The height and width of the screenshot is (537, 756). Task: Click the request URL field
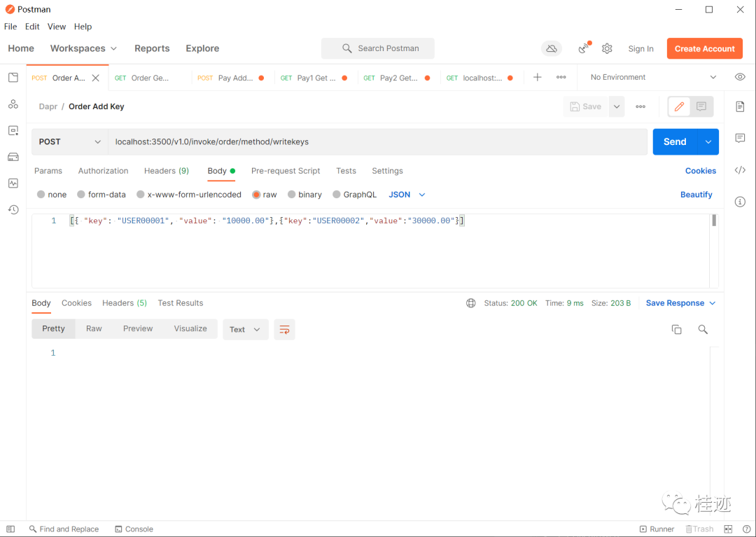(377, 141)
